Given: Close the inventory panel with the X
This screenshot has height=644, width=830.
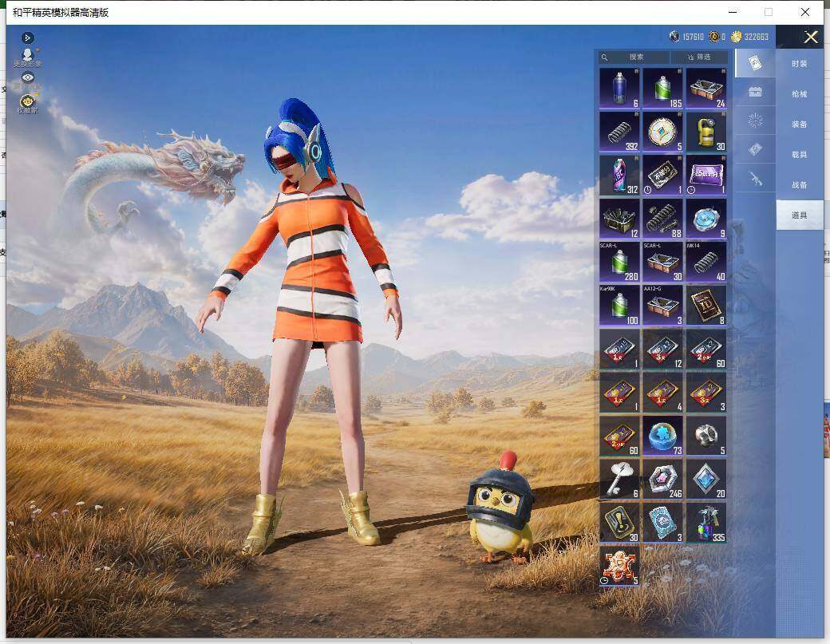Looking at the screenshot, I should (810, 37).
